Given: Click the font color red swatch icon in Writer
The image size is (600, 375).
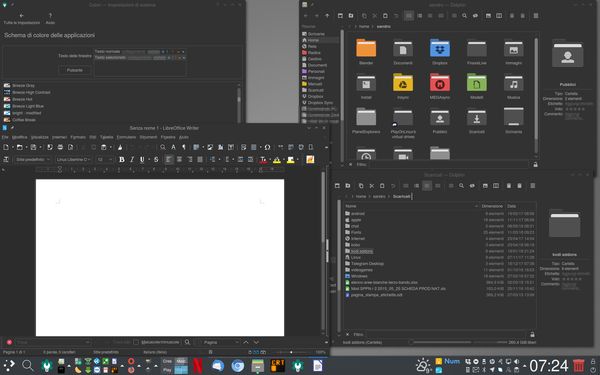Looking at the screenshot, I should [x=263, y=160].
